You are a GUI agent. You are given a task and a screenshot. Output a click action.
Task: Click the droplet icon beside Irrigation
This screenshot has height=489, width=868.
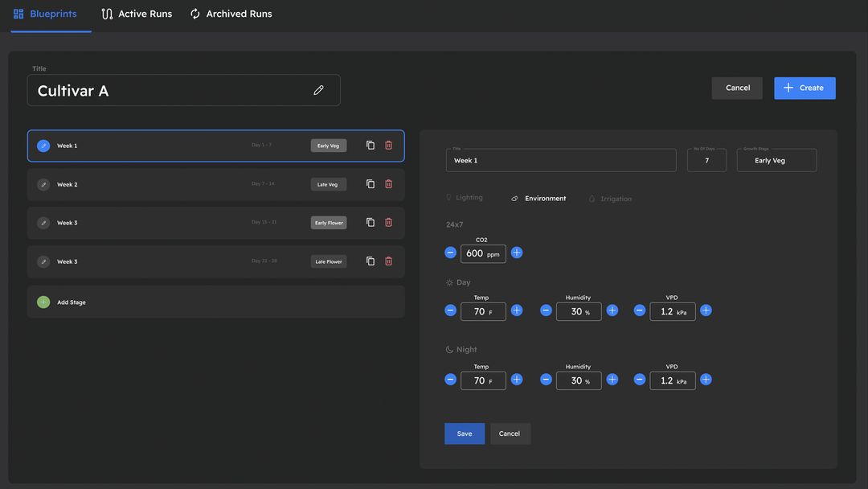591,199
